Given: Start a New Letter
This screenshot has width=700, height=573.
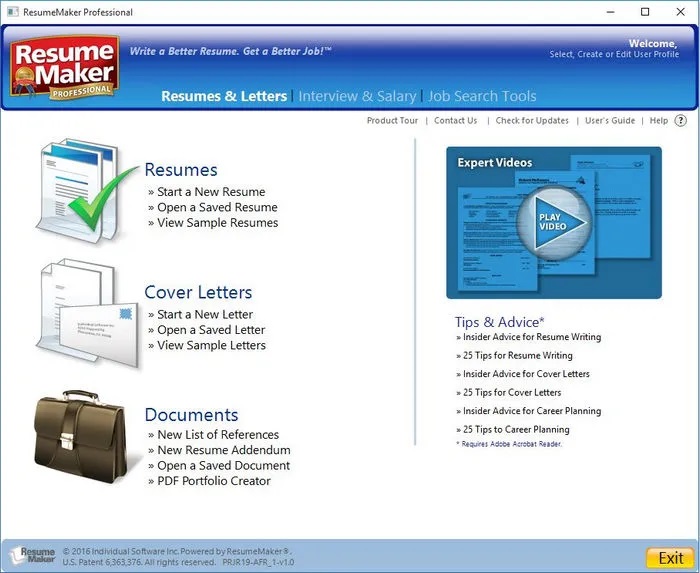Looking at the screenshot, I should click(x=205, y=315).
